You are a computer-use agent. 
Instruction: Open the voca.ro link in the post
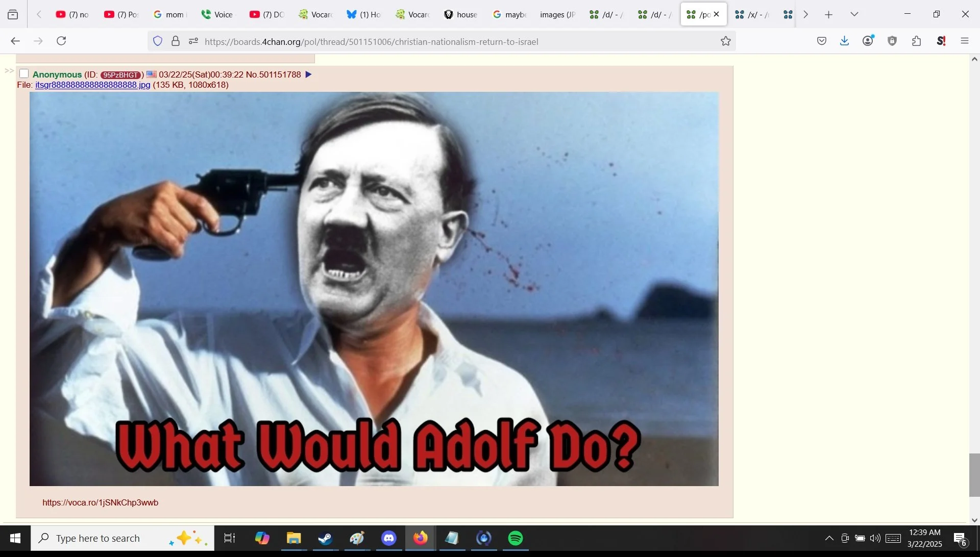(x=100, y=502)
